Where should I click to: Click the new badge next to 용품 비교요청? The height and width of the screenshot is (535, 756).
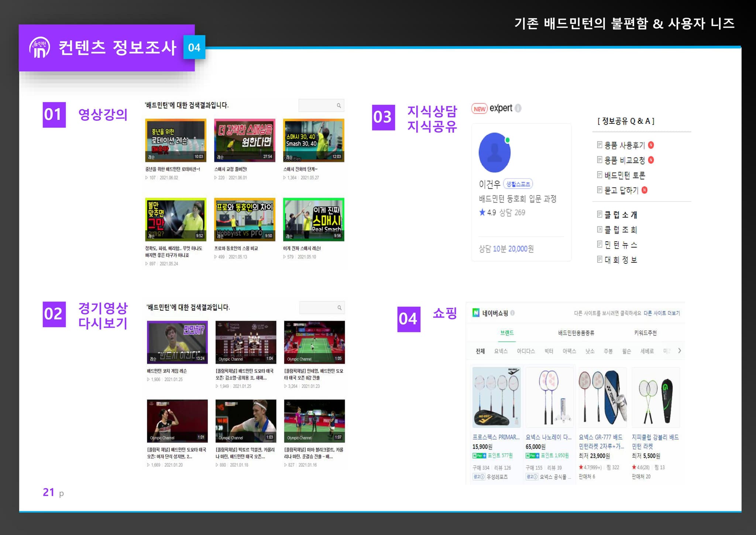click(651, 160)
